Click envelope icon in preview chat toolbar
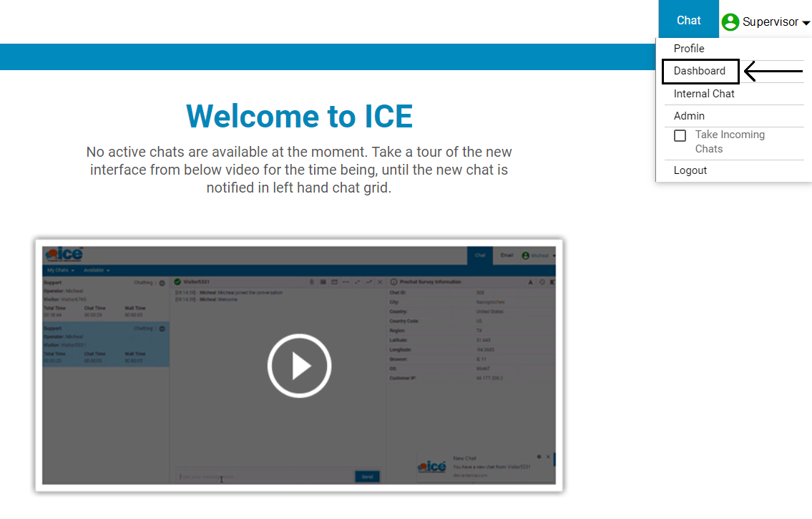The image size is (812, 519). pyautogui.click(x=334, y=282)
